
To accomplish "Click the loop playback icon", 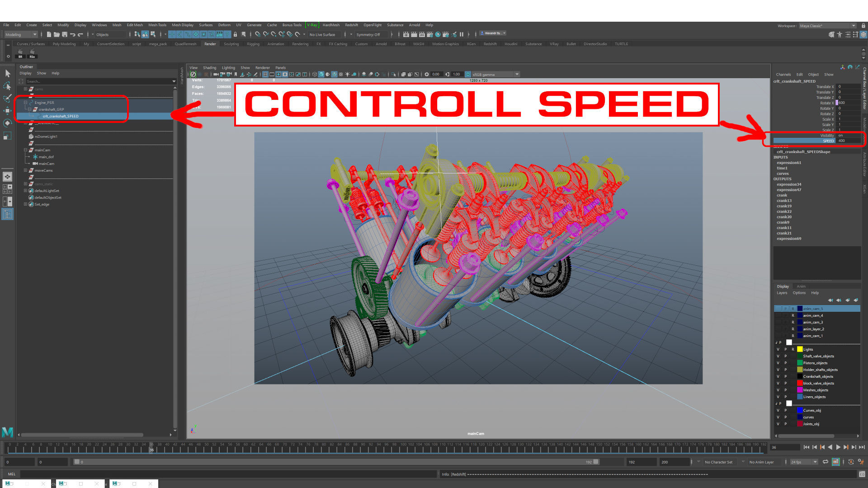I will 826,462.
